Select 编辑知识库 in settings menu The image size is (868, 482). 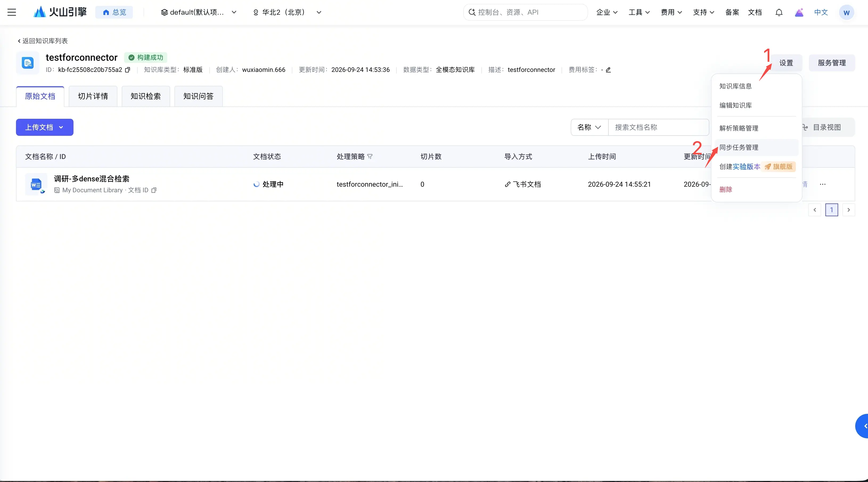point(756,105)
